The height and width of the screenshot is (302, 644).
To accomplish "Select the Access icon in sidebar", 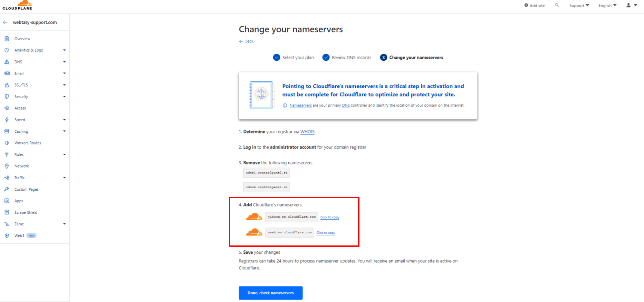I will point(7,108).
